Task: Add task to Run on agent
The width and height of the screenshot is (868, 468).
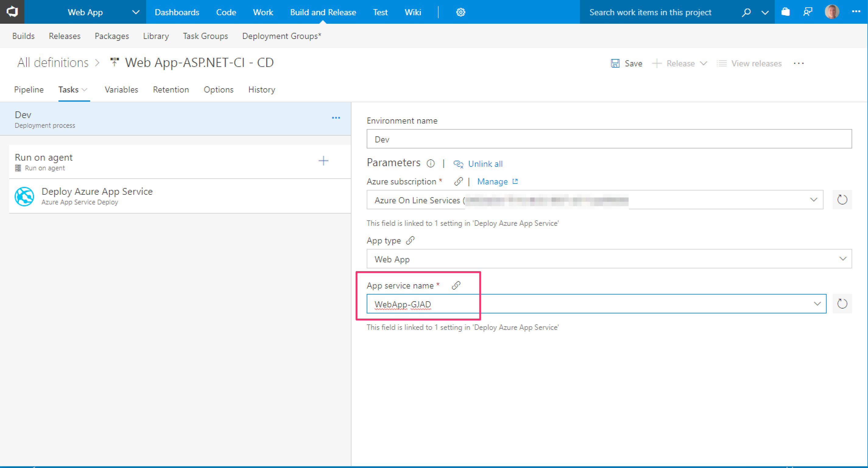Action: (323, 161)
